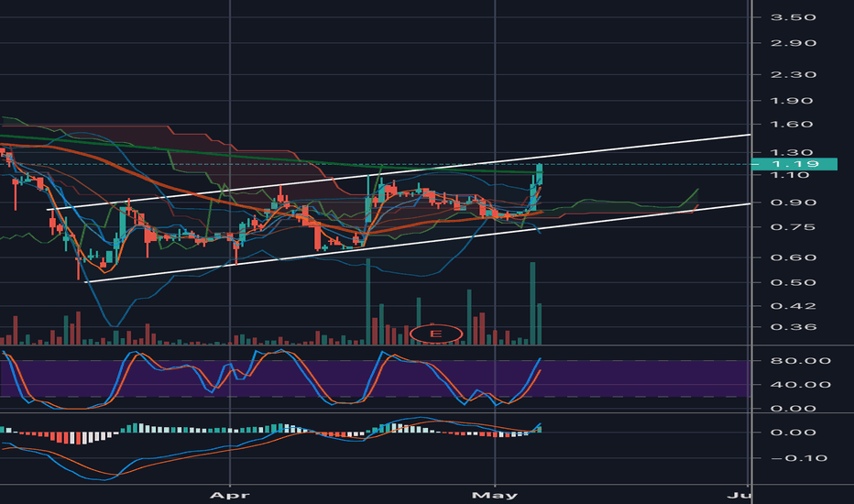Image resolution: width=854 pixels, height=504 pixels.
Task: Select the tallest volume bar in mid-April
Action: 368,301
